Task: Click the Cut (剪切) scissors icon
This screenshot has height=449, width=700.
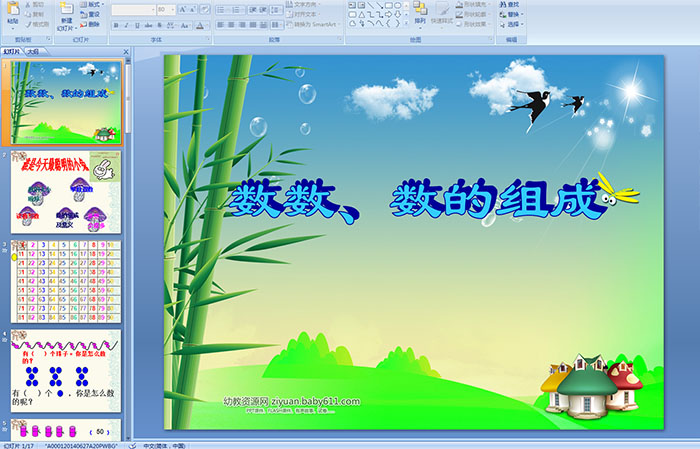Action: pyautogui.click(x=28, y=4)
